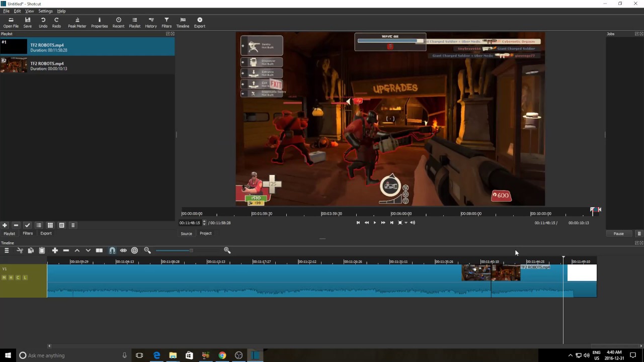Copy the selected timeline clip
This screenshot has height=362, width=644.
pyautogui.click(x=31, y=250)
